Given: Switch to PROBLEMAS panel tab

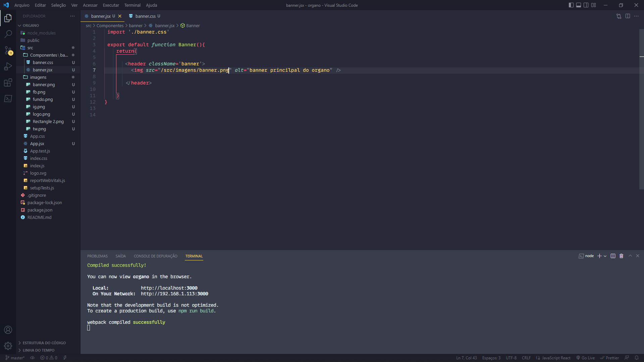Looking at the screenshot, I should click(97, 256).
